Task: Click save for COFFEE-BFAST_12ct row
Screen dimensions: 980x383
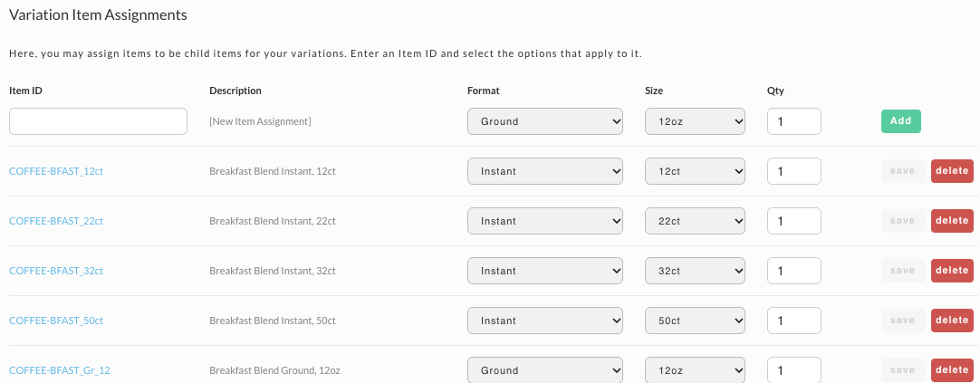Action: [902, 171]
